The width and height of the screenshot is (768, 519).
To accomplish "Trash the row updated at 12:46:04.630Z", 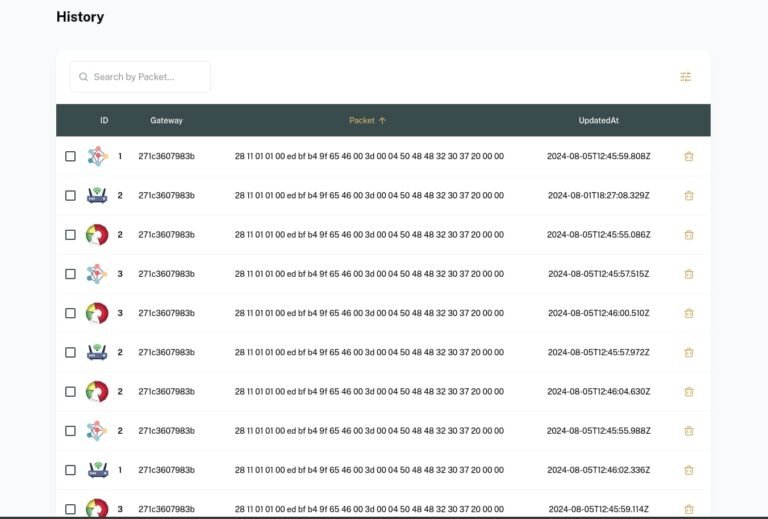I will (x=688, y=392).
